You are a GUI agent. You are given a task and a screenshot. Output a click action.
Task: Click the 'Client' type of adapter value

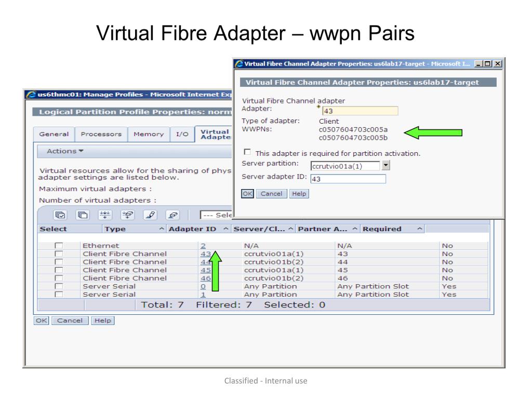pos(329,122)
